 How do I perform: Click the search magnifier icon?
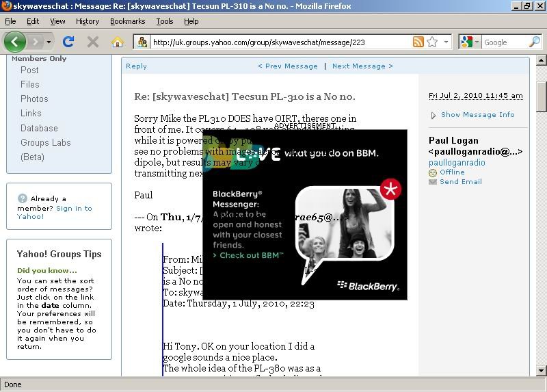pos(535,42)
